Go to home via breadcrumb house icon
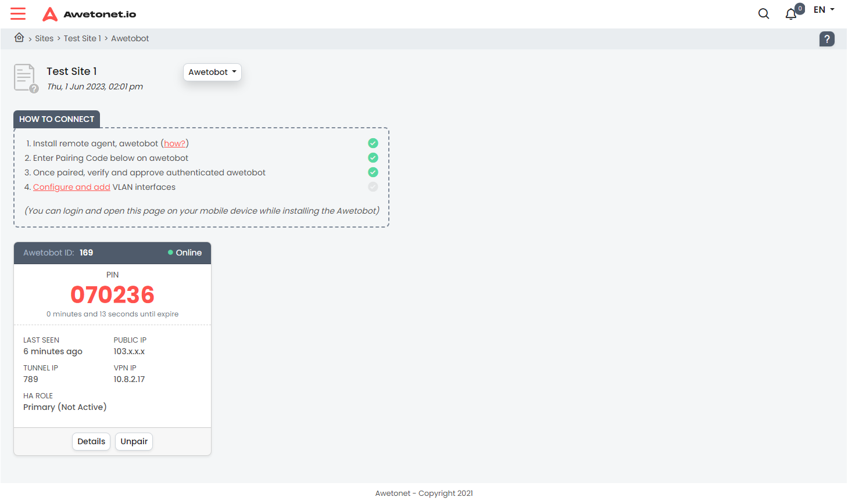The height and width of the screenshot is (504, 848). coord(19,38)
